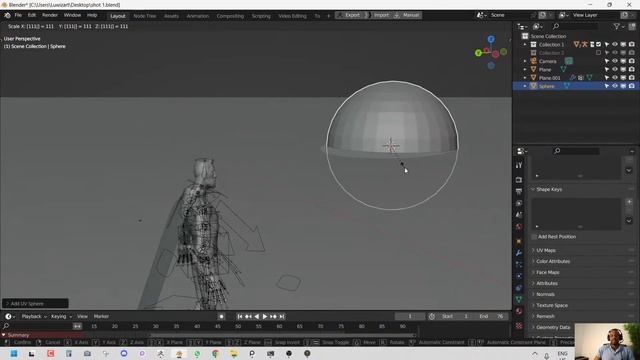Open the Render properties tab
640x360 pixels.
pyautogui.click(x=519, y=180)
